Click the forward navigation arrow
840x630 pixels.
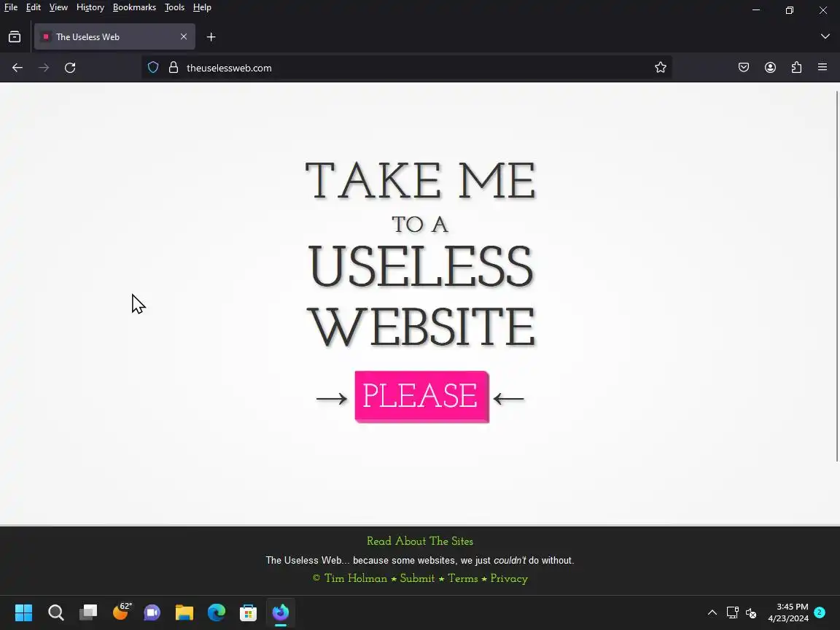[44, 68]
